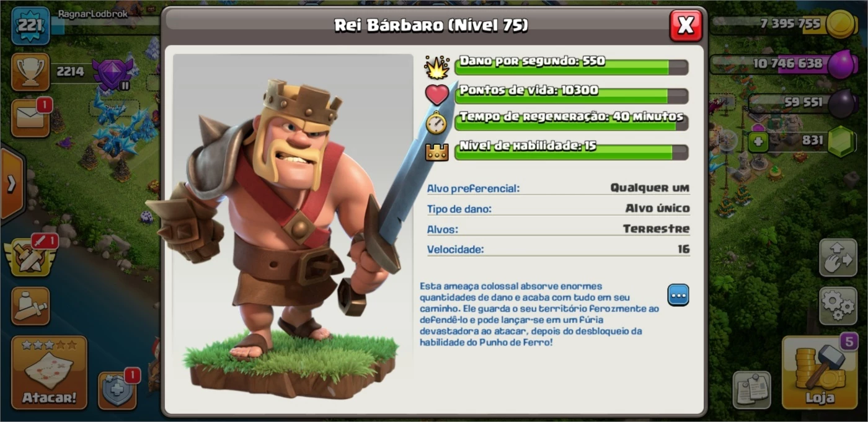Open the notes log icon beside Loja
Viewport: 868px width, 422px height.
tap(752, 390)
